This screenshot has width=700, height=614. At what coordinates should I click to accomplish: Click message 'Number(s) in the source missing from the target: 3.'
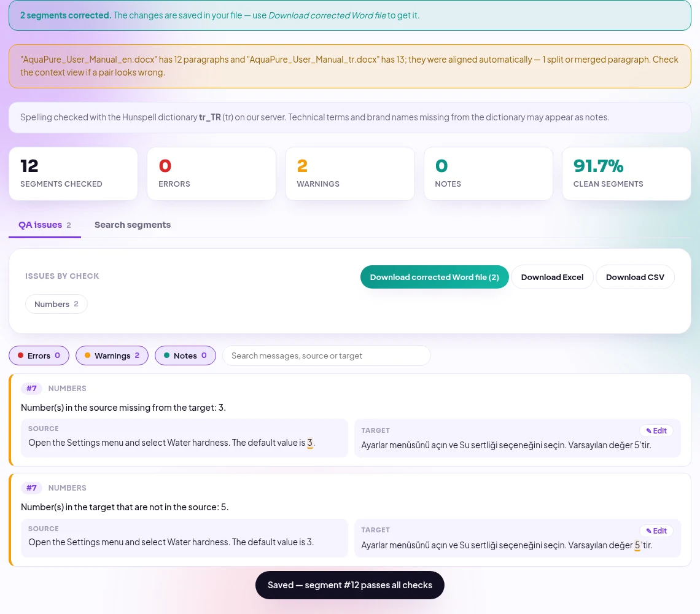(x=123, y=407)
